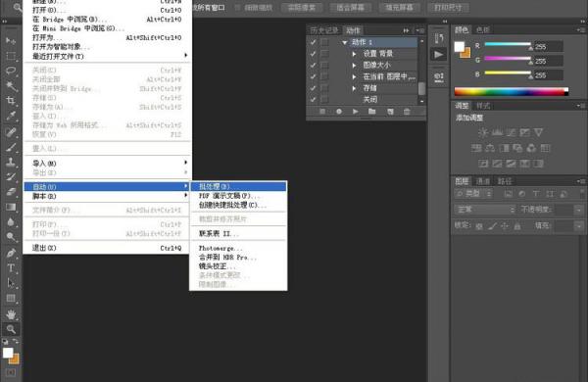This screenshot has width=588, height=382.
Task: Click the create new set folder icon
Action: [x=371, y=112]
